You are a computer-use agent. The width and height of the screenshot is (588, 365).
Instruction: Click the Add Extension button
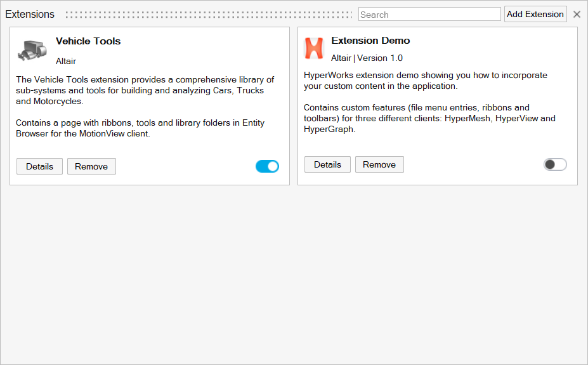coord(535,14)
